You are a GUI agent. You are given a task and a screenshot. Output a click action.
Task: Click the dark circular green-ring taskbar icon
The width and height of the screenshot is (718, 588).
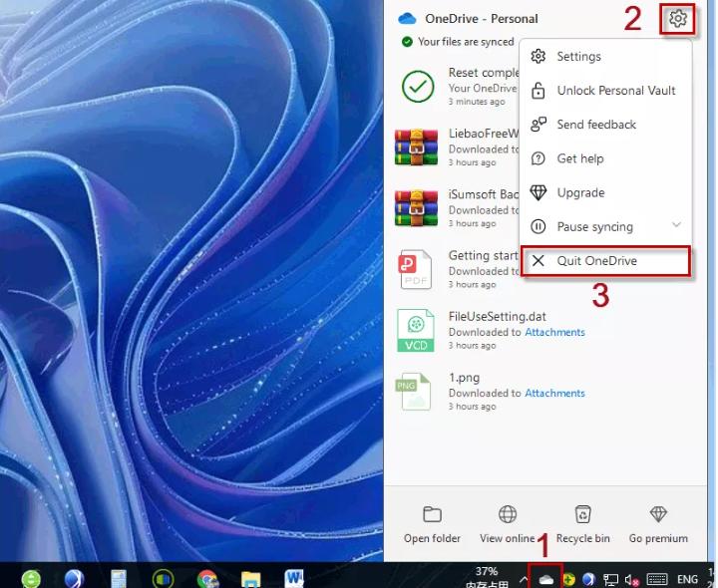pos(163,579)
